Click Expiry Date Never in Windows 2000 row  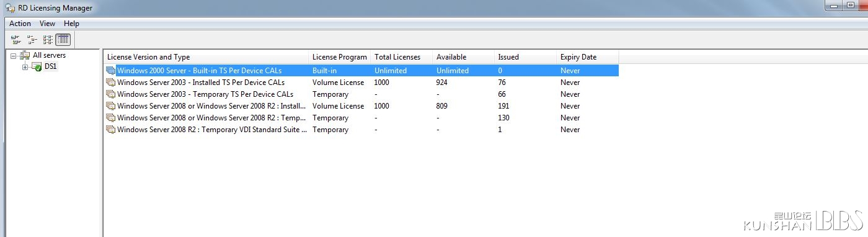(x=570, y=71)
